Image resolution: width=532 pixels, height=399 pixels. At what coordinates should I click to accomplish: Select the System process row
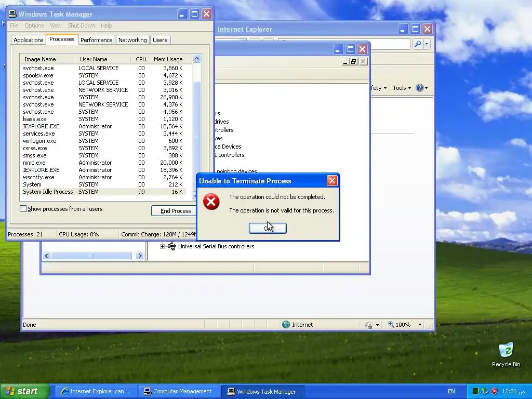[103, 184]
